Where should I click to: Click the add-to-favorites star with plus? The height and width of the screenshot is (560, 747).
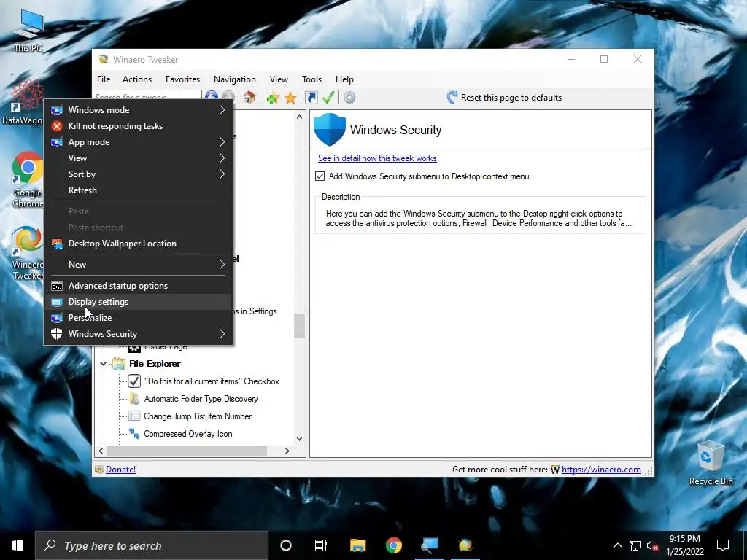point(273,98)
